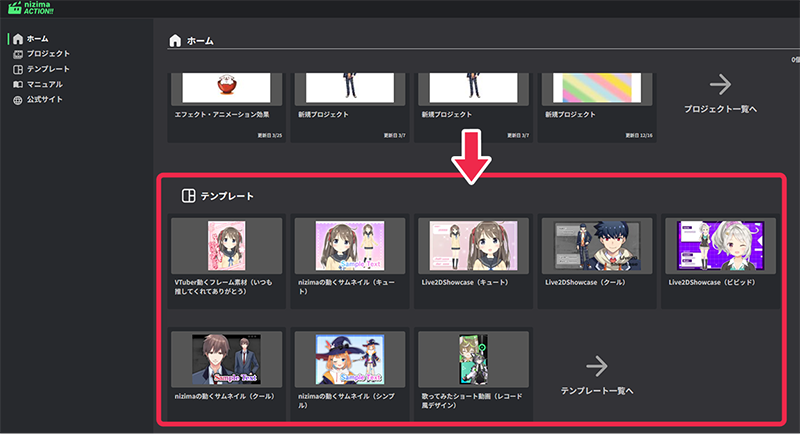Click the Projects icon in sidebar
The width and height of the screenshot is (800, 434).
click(x=18, y=54)
